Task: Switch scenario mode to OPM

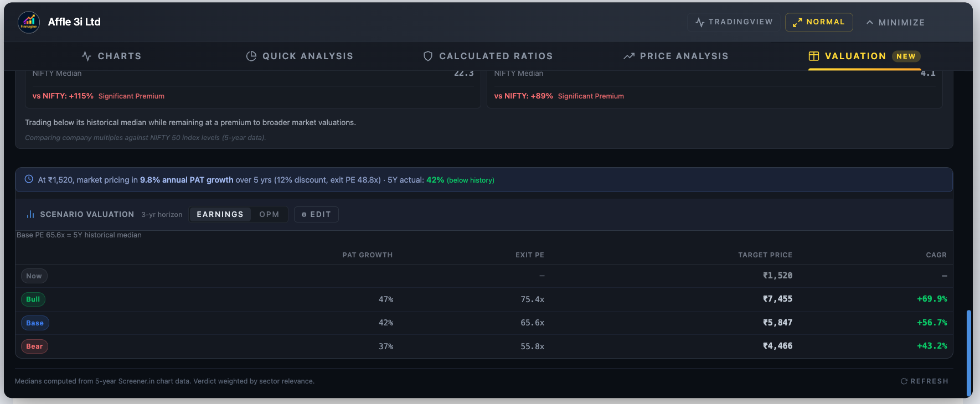Action: 269,214
